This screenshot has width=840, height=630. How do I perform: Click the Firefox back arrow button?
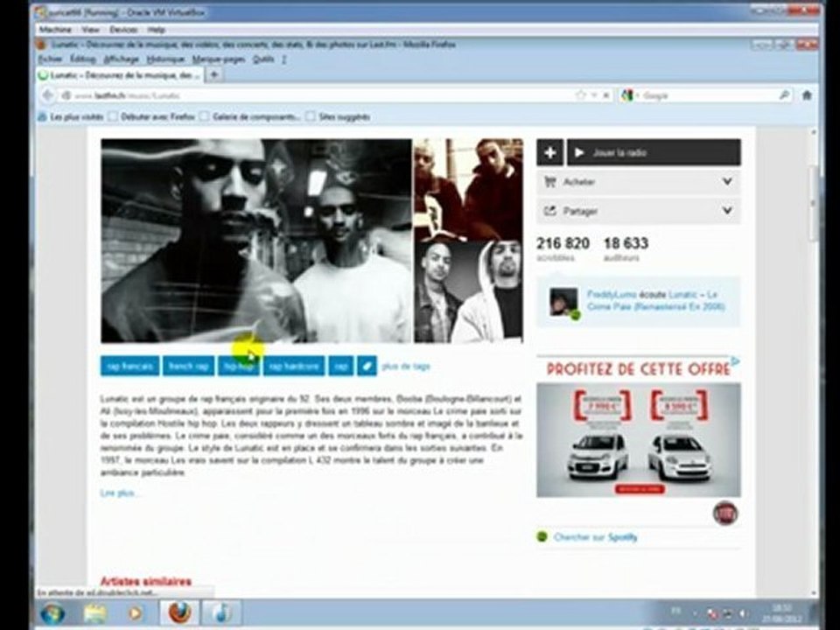(x=47, y=95)
